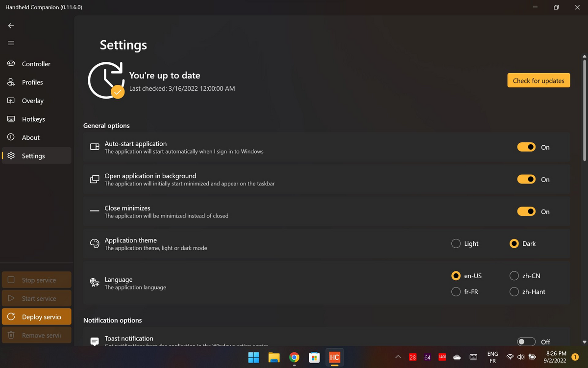Screen dimensions: 588x368
Task: Open the Overlay page
Action: click(37, 101)
